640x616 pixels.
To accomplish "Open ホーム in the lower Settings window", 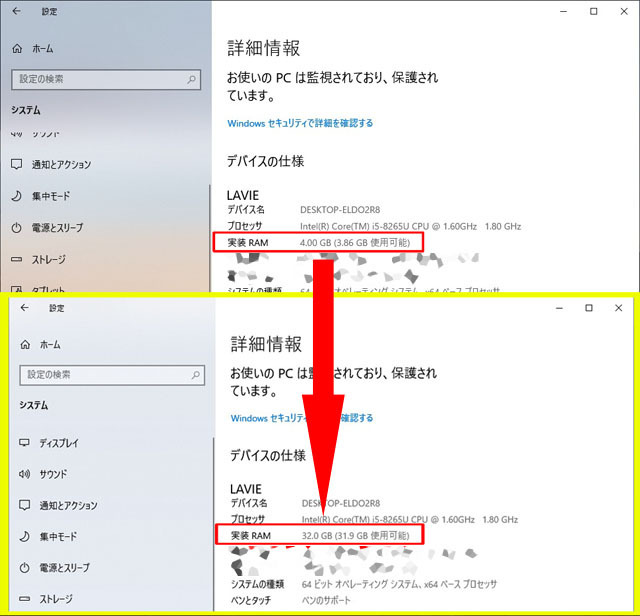I will pyautogui.click(x=40, y=345).
